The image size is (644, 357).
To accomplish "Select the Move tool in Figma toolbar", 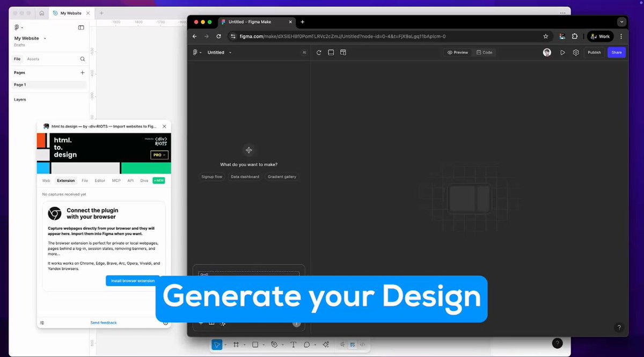I will [x=217, y=345].
